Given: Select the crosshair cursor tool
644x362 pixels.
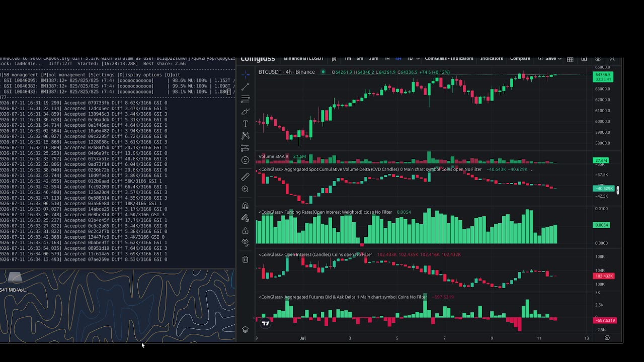Looking at the screenshot, I should click(x=245, y=75).
